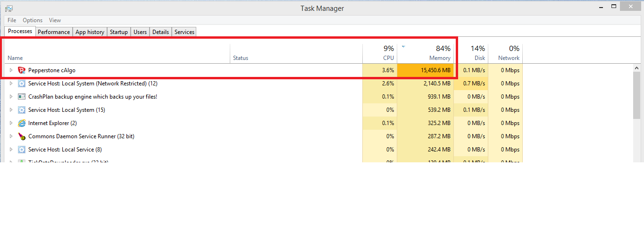
Task: Click the 15,450.6 MB memory cell
Action: click(425, 70)
